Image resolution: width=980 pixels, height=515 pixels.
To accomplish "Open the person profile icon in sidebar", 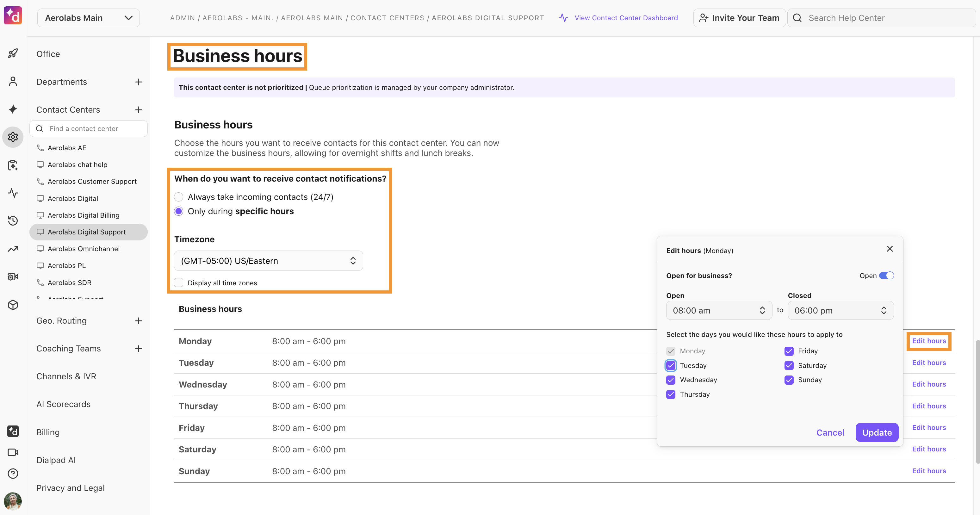I will (13, 81).
